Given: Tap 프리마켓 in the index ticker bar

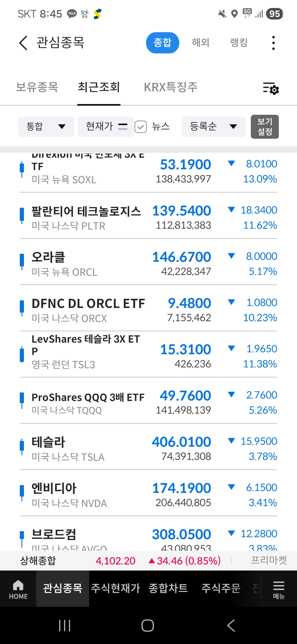Looking at the screenshot, I should (269, 560).
